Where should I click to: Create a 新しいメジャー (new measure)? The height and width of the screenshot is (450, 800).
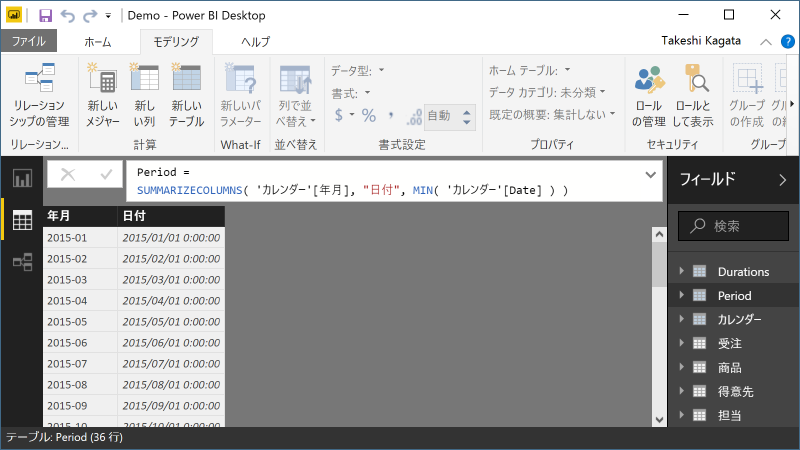[103, 95]
